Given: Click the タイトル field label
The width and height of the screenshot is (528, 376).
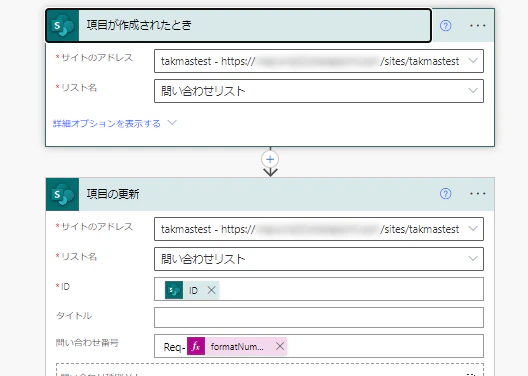Looking at the screenshot, I should 74,315.
